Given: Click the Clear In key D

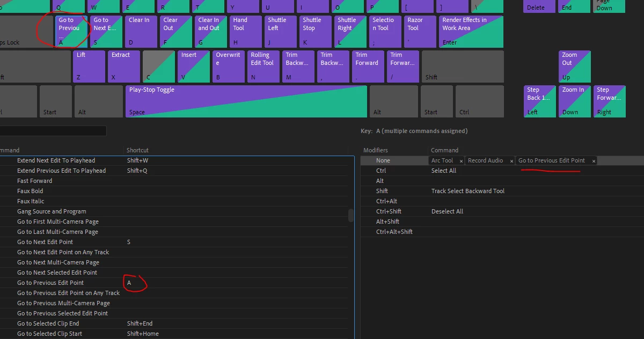Looking at the screenshot, I should (141, 32).
